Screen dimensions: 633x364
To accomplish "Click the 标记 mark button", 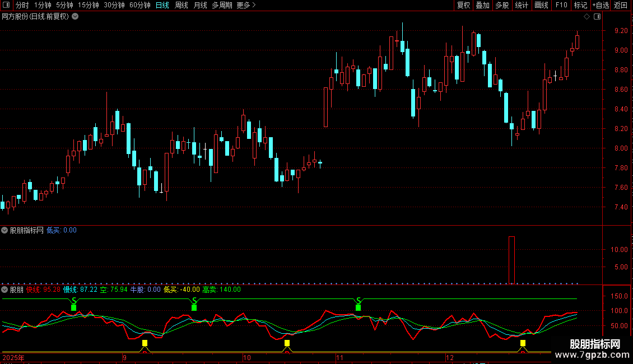I will pyautogui.click(x=580, y=5).
